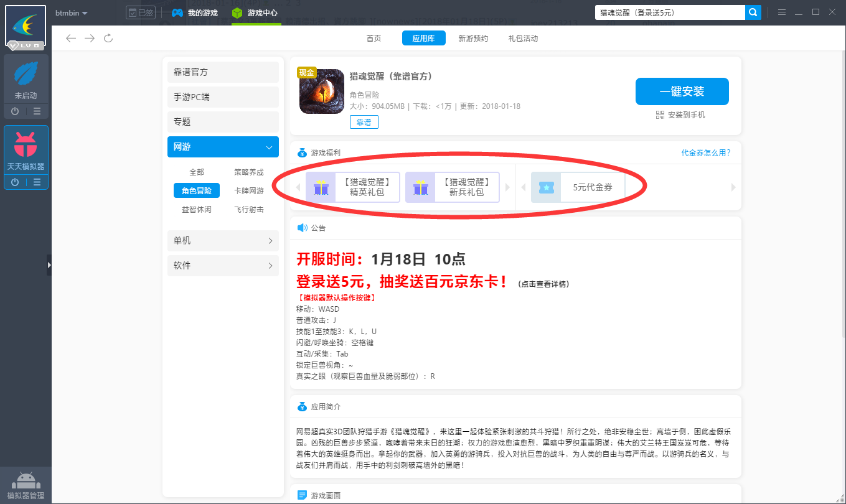
Task: Open the hamburger main menu in title bar
Action: point(782,12)
